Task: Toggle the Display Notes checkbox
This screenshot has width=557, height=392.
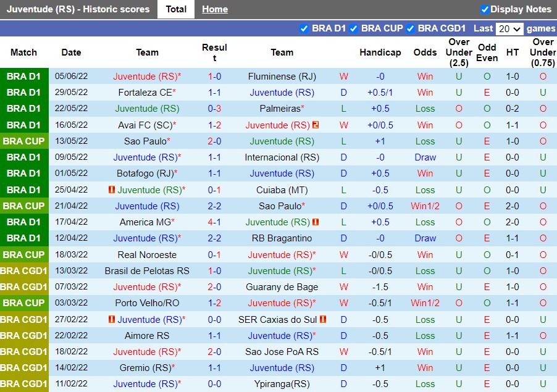Action: tap(485, 10)
